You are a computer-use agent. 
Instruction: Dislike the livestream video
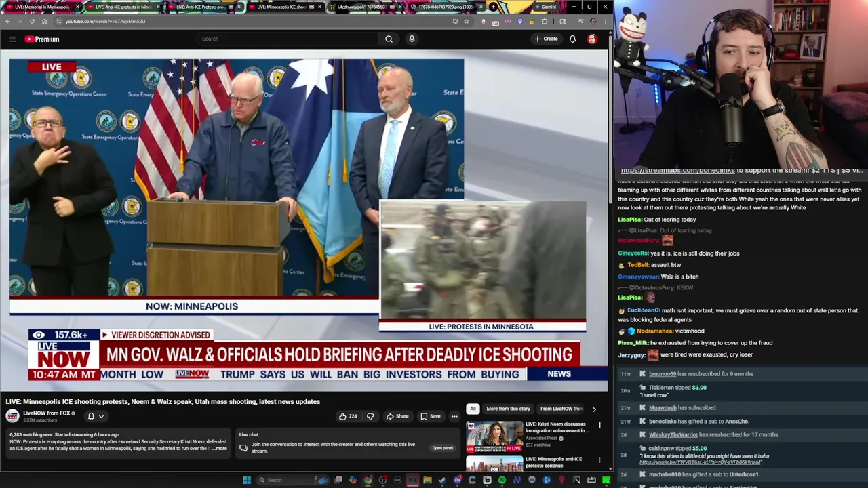[x=370, y=416]
